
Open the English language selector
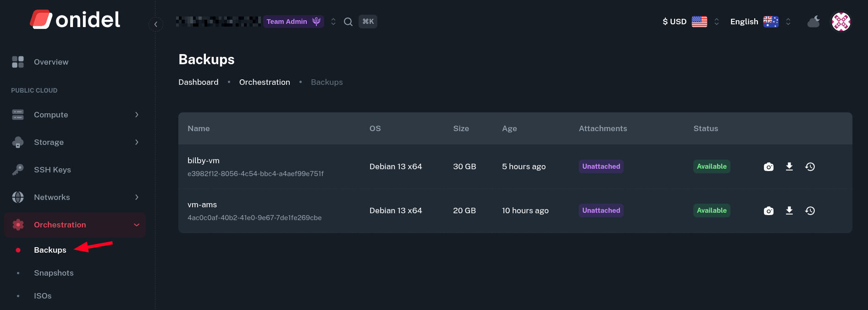click(759, 22)
